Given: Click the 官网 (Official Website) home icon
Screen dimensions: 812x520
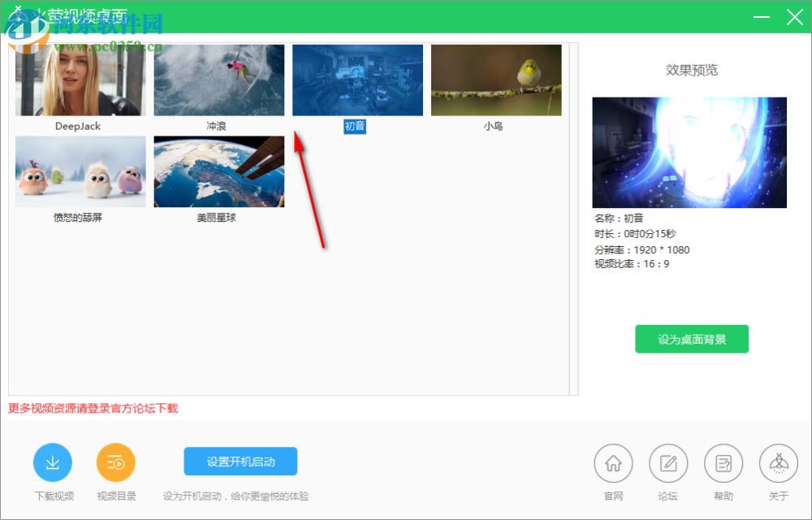Looking at the screenshot, I should pyautogui.click(x=613, y=461).
